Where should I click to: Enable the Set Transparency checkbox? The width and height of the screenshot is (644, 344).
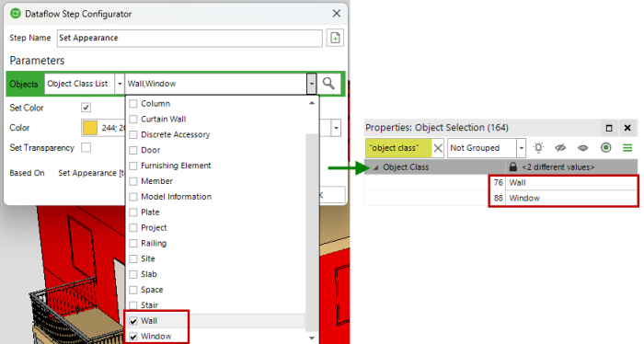(x=86, y=147)
